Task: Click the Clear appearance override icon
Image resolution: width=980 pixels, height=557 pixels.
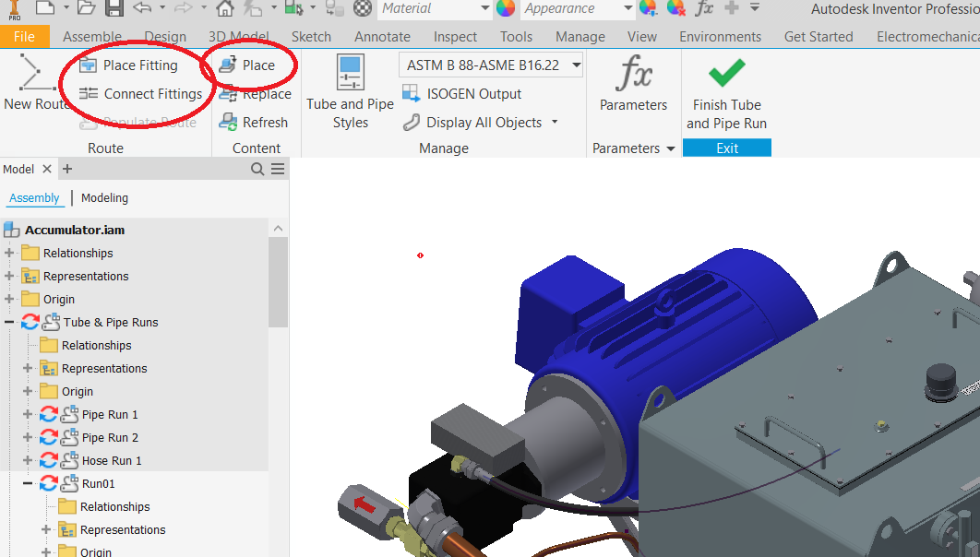Action: 675,8
